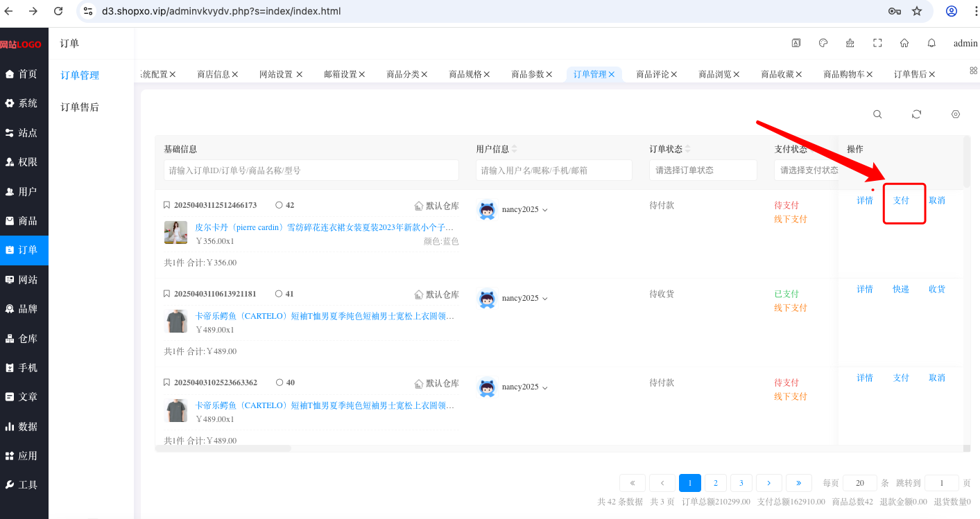Click 快递 for order 41
The image size is (980, 519).
click(901, 289)
